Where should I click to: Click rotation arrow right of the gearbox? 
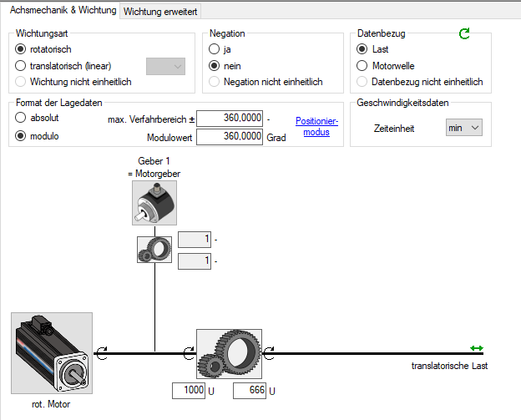click(x=270, y=353)
